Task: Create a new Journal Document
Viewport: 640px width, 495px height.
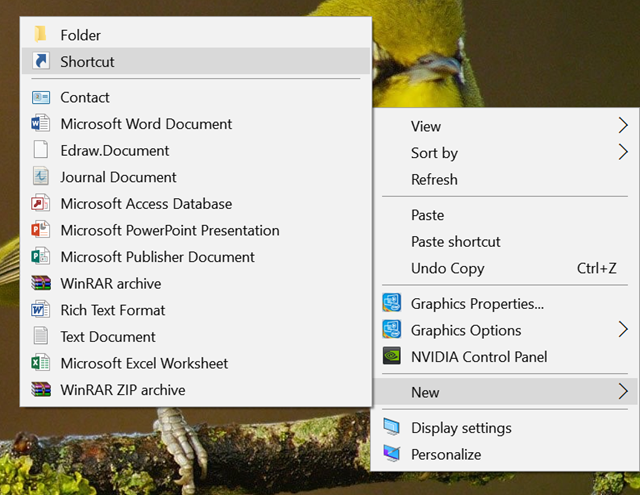Action: [196, 176]
